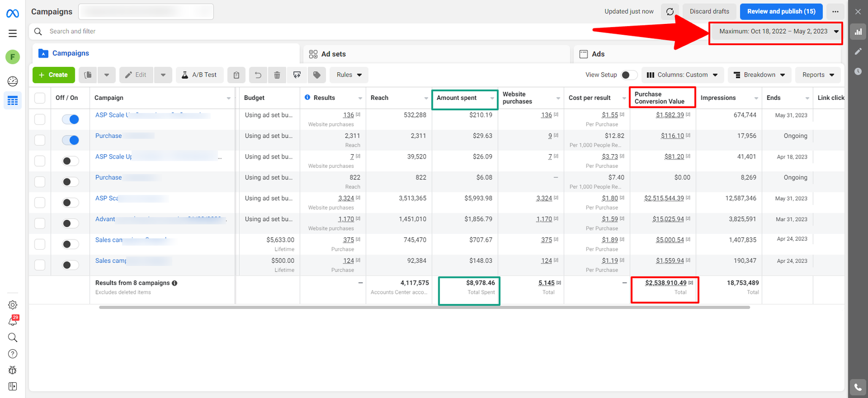868x398 pixels.
Task: Click the sidebar search magnifier icon
Action: click(x=12, y=338)
